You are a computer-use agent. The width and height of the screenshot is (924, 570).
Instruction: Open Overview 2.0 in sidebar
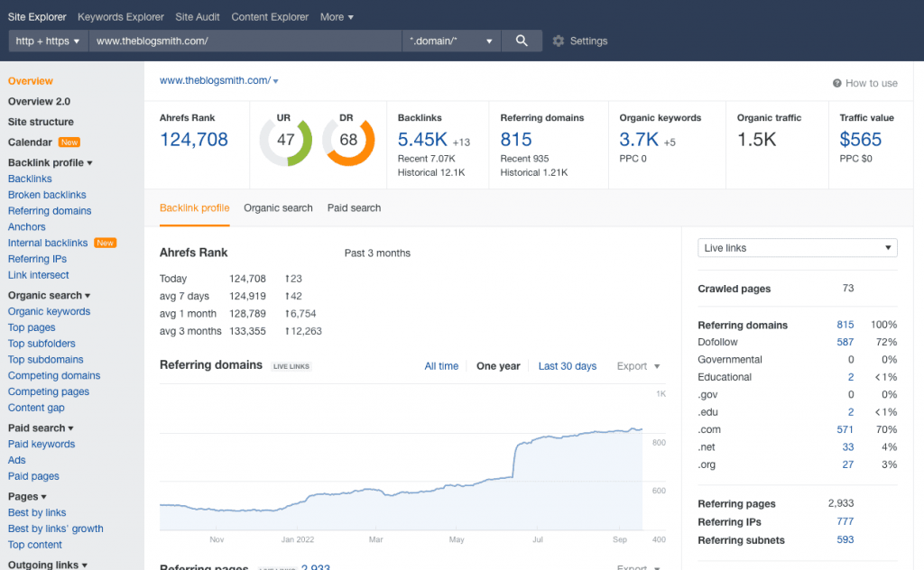coord(39,101)
